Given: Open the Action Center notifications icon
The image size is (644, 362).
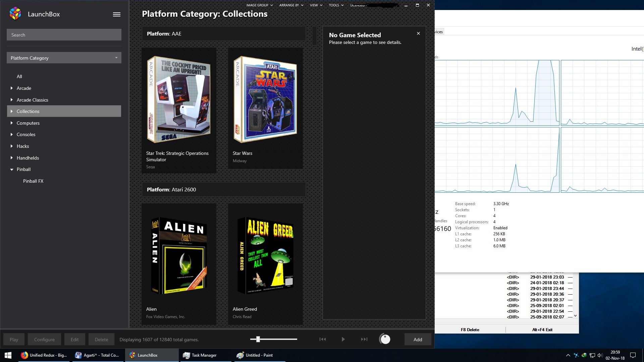Looking at the screenshot, I should click(x=633, y=355).
